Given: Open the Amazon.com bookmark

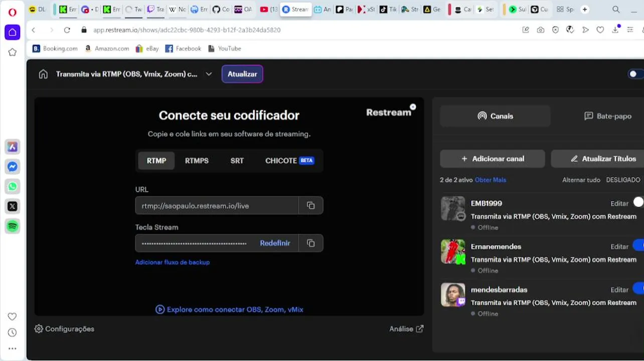Looking at the screenshot, I should [x=107, y=49].
